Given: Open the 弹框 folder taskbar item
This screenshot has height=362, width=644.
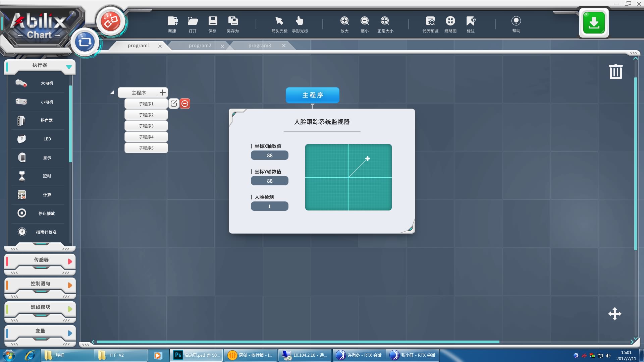Looking at the screenshot, I should coord(67,355).
